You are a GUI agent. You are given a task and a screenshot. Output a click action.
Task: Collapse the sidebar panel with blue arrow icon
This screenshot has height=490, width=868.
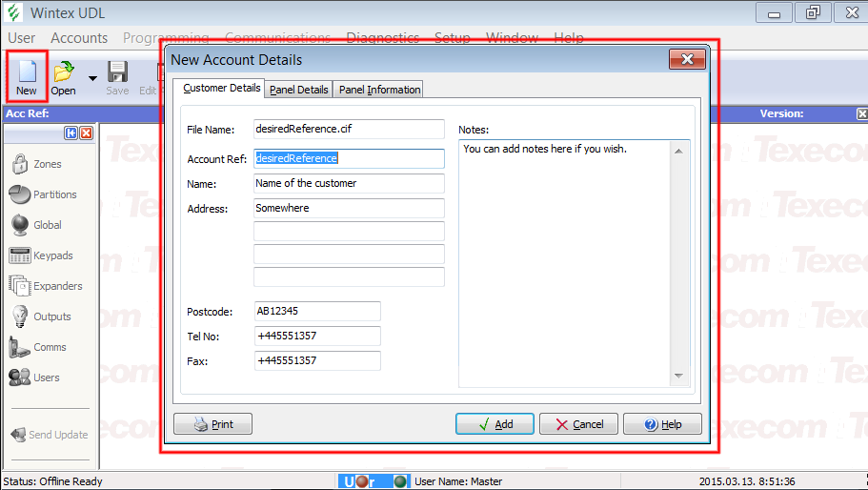point(71,133)
